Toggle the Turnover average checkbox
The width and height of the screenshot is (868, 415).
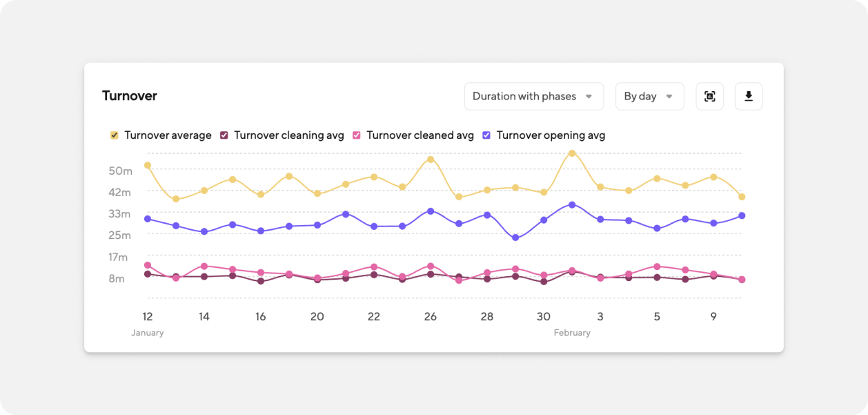tap(115, 135)
